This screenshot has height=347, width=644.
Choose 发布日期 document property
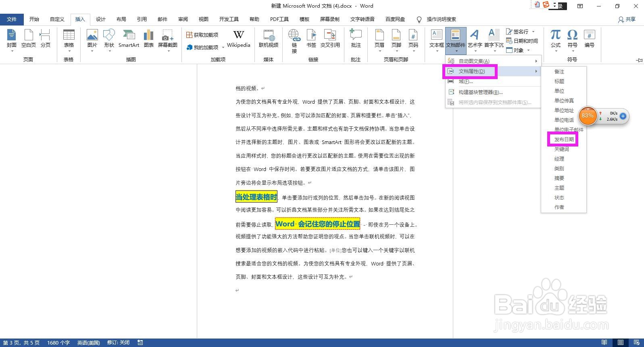[x=563, y=139]
